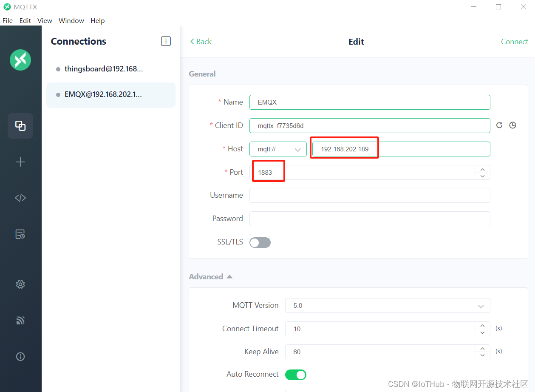Maximize the MQTTX window
Image resolution: width=535 pixels, height=392 pixels.
[498, 7]
